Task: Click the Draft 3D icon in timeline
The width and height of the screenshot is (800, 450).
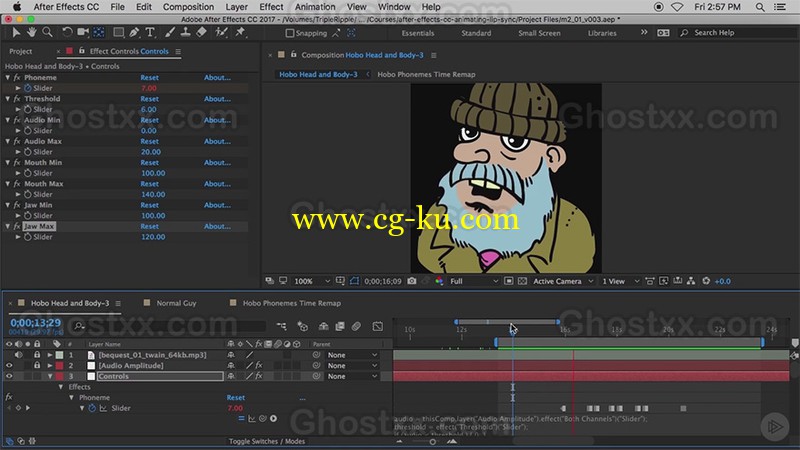Action: click(303, 326)
